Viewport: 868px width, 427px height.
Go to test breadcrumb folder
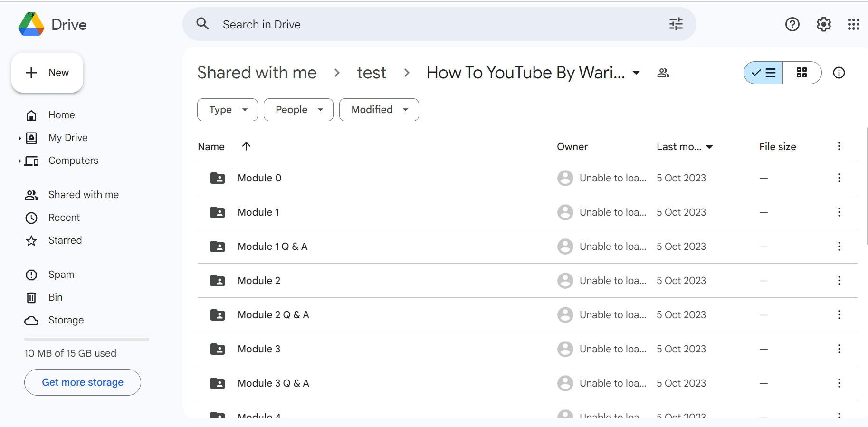tap(372, 73)
